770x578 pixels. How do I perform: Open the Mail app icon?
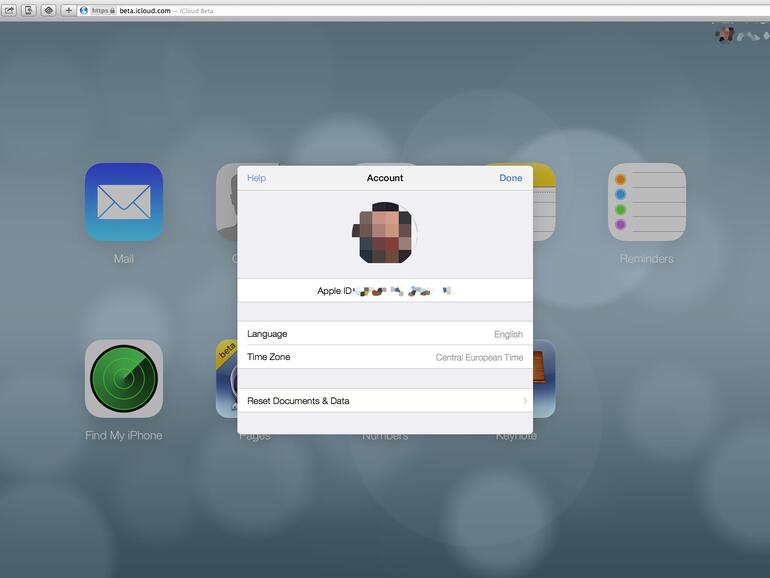[124, 201]
